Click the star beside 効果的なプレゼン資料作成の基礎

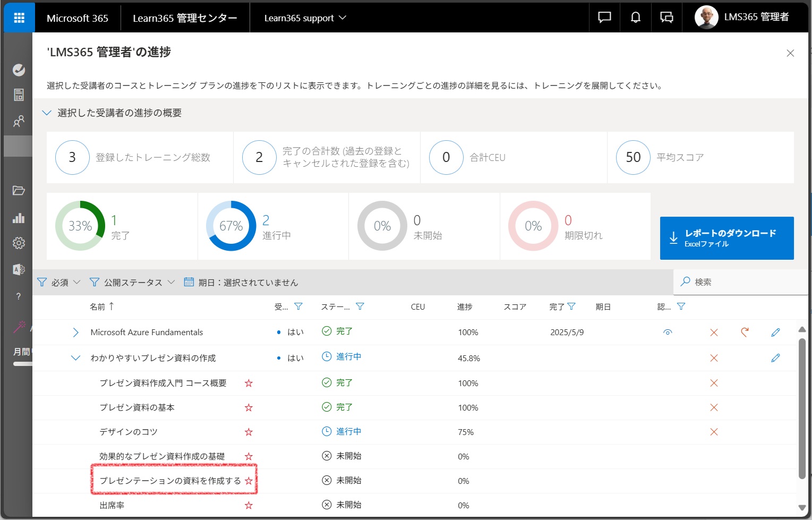tap(249, 456)
